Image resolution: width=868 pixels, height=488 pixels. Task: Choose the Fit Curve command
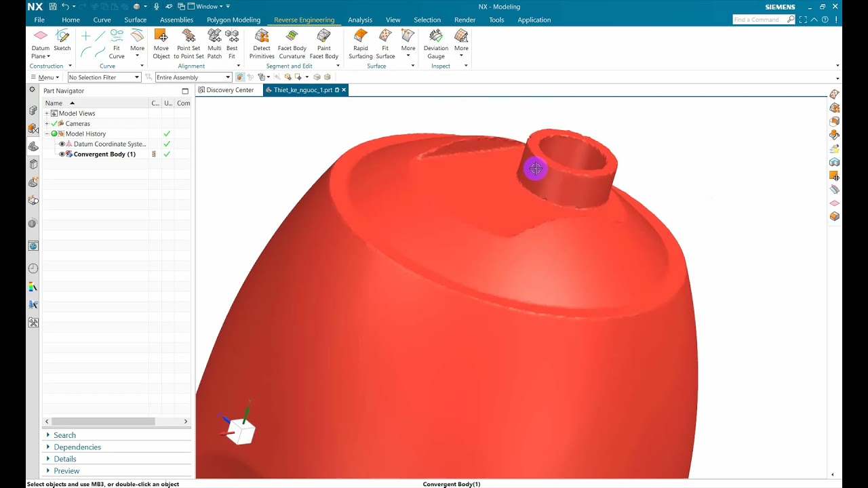pos(117,43)
